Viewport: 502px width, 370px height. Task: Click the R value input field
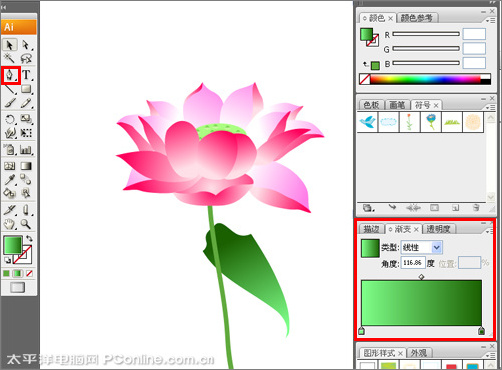[474, 34]
